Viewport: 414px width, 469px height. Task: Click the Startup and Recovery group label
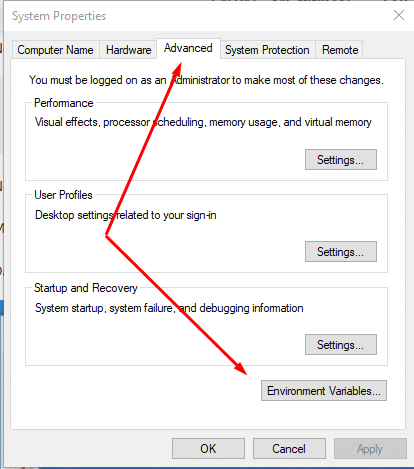(86, 288)
